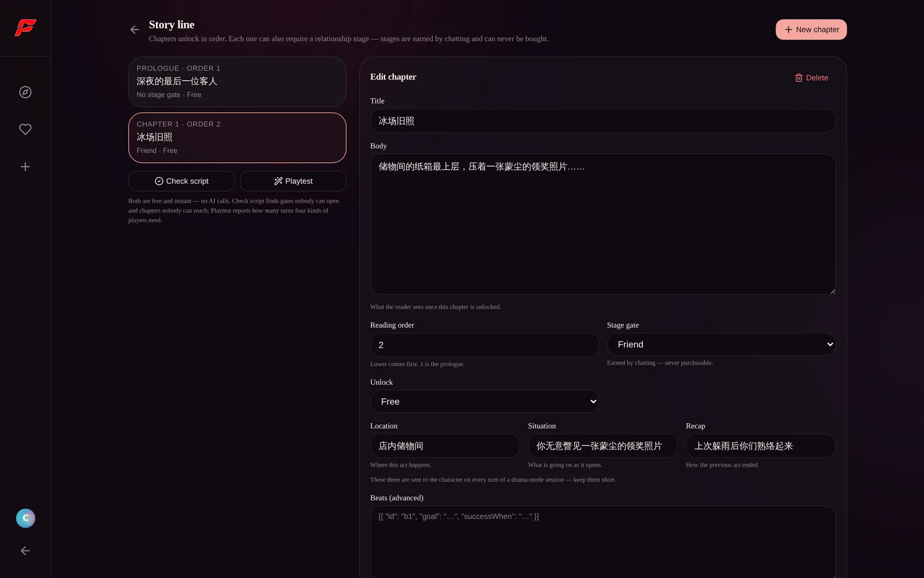
Task: Click the sidebar plus create icon
Action: [x=25, y=166]
